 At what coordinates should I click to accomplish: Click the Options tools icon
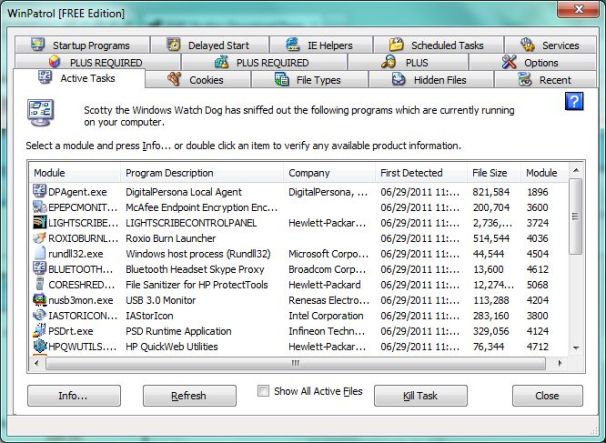[x=509, y=62]
